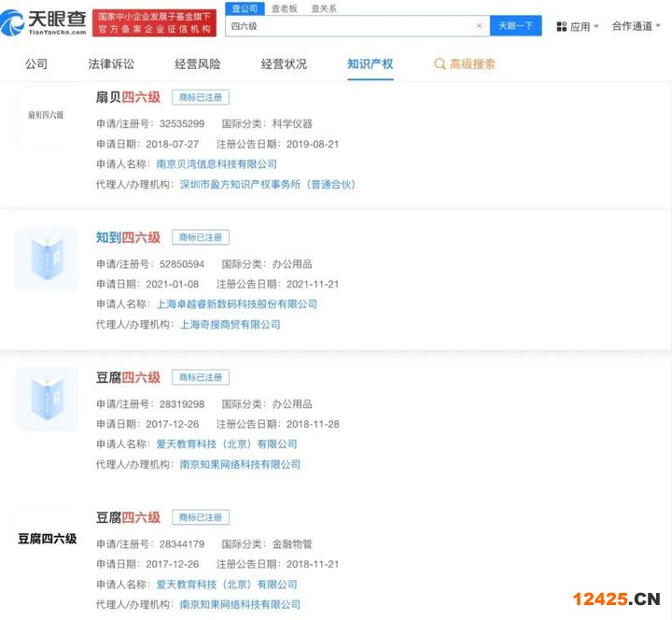The width and height of the screenshot is (672, 620).
Task: Clear the search box with the X icon
Action: pos(479,26)
